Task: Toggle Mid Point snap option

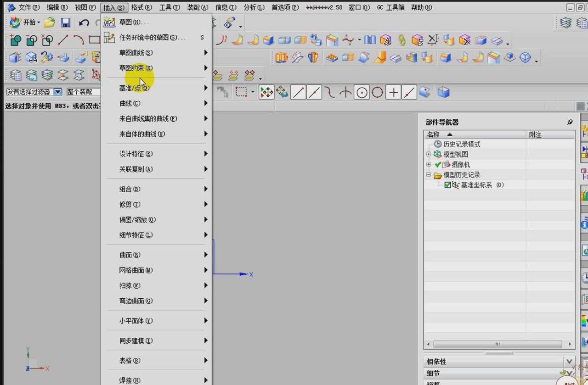Action: pos(314,93)
